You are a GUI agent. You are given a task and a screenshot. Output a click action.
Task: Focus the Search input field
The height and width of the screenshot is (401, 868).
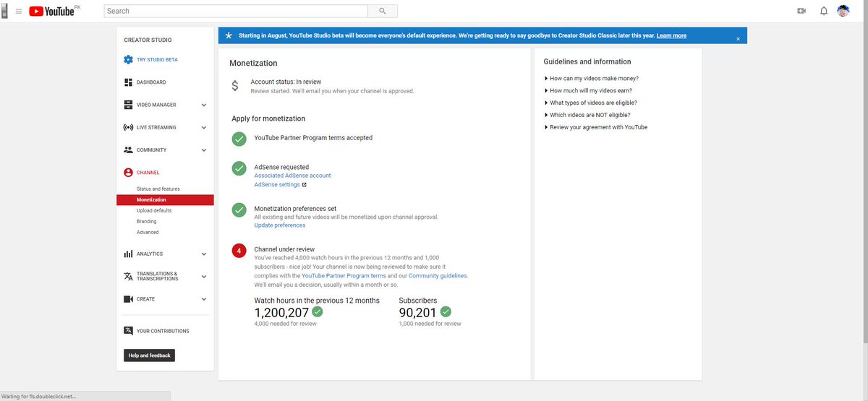(x=236, y=11)
